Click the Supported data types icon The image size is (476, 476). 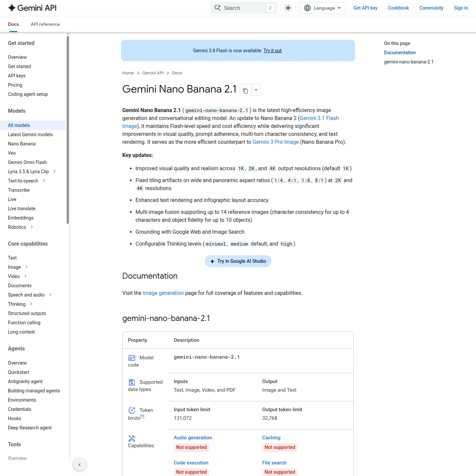click(x=132, y=382)
